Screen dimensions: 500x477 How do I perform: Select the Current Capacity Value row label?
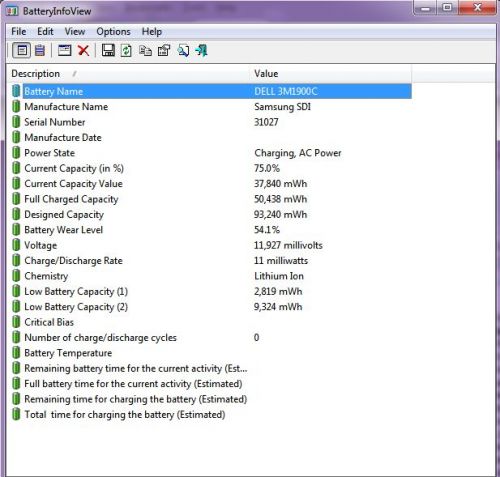coord(73,184)
